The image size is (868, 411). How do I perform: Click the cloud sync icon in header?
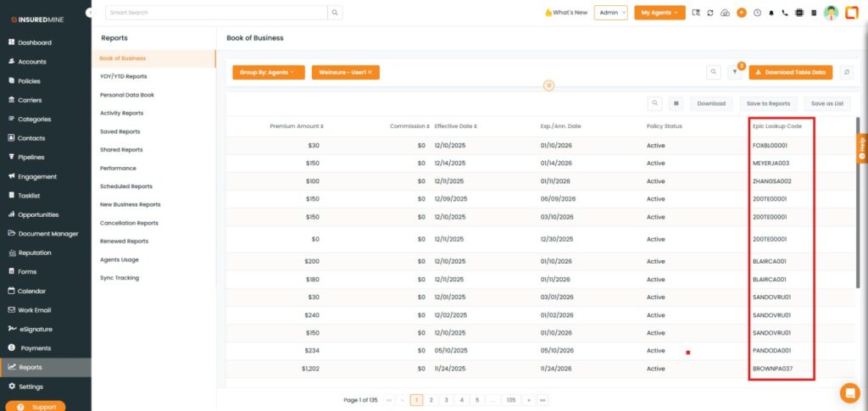pos(726,13)
